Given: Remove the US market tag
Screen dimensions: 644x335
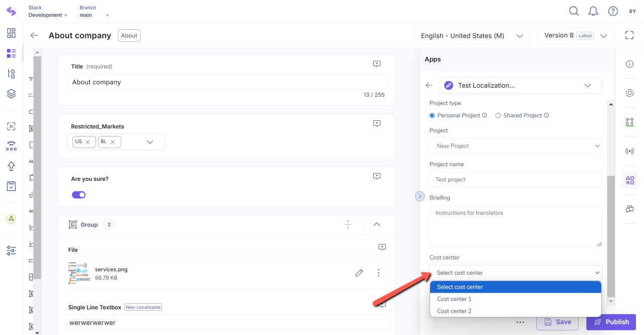Looking at the screenshot, I should pos(88,142).
